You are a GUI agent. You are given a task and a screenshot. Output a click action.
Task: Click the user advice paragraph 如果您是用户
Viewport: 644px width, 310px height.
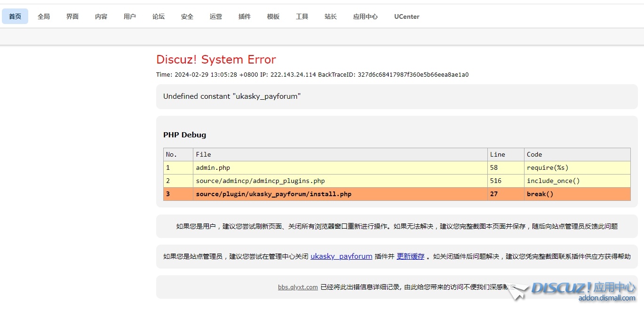[x=397, y=226]
